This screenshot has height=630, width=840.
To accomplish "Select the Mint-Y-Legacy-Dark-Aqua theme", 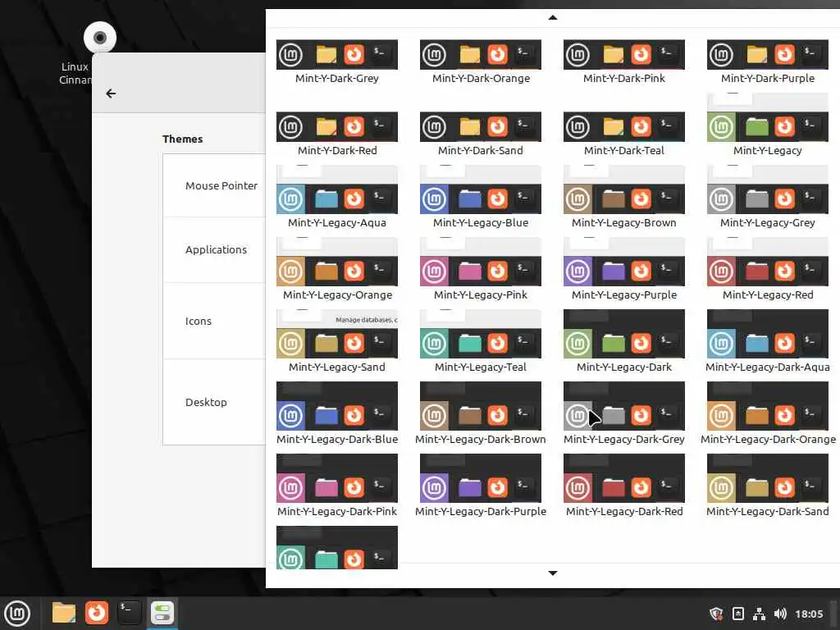I will point(768,335).
